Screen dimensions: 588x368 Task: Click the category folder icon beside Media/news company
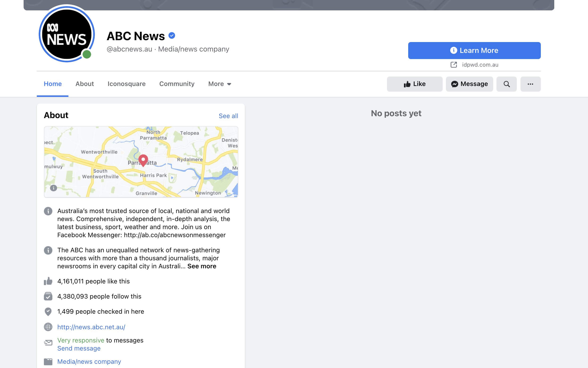point(48,362)
